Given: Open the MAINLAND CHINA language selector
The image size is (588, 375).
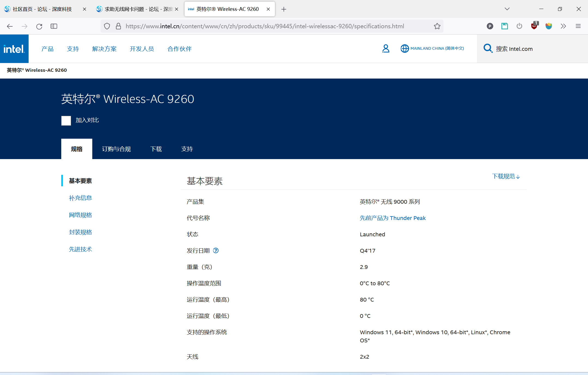Looking at the screenshot, I should (x=432, y=48).
